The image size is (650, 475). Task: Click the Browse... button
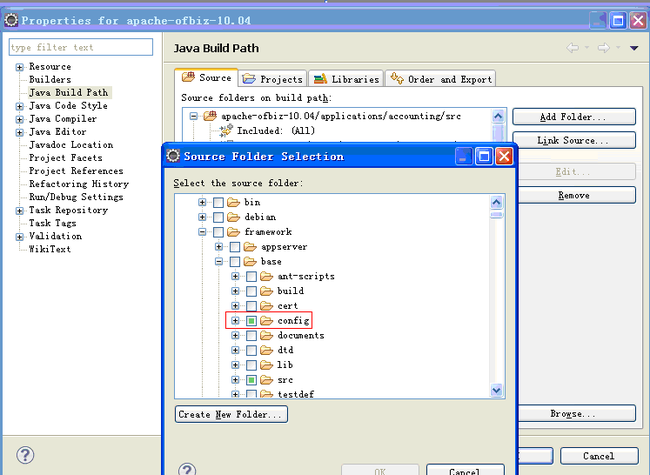576,414
